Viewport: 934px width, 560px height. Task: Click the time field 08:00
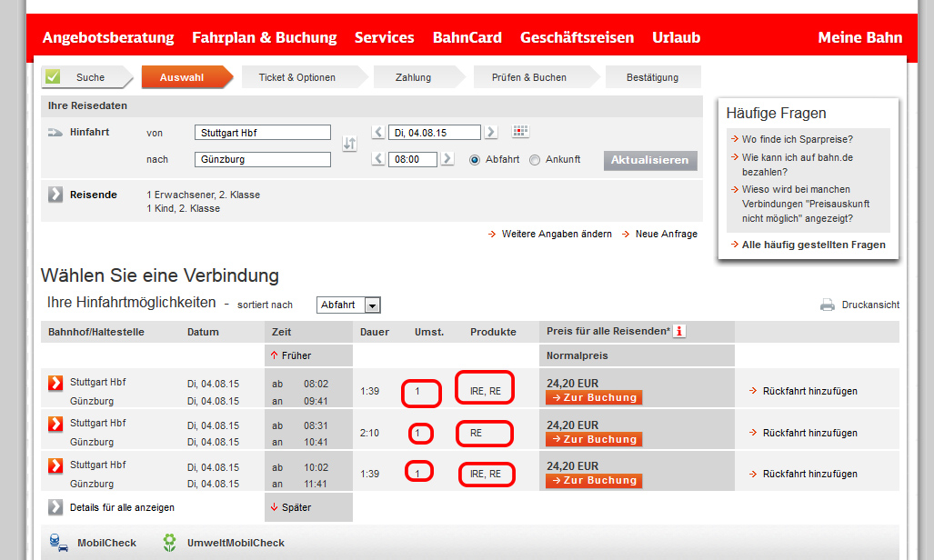(413, 159)
